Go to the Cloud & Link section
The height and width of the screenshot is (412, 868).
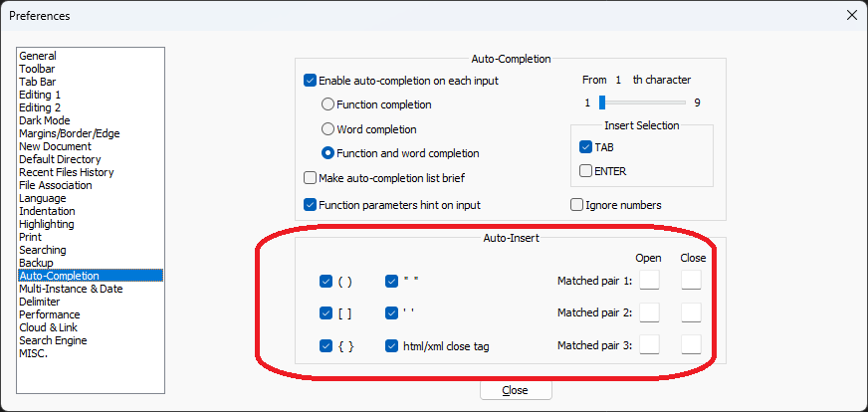48,327
